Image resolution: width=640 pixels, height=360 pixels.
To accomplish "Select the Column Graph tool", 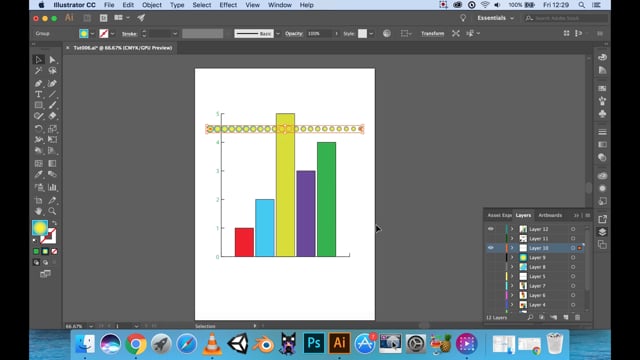I will [x=52, y=187].
